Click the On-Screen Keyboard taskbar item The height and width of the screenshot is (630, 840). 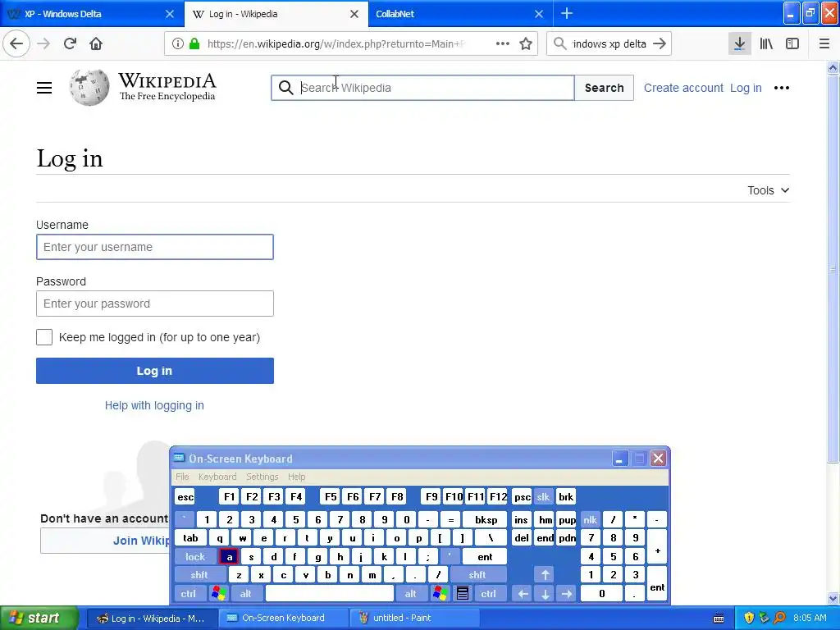(x=283, y=618)
